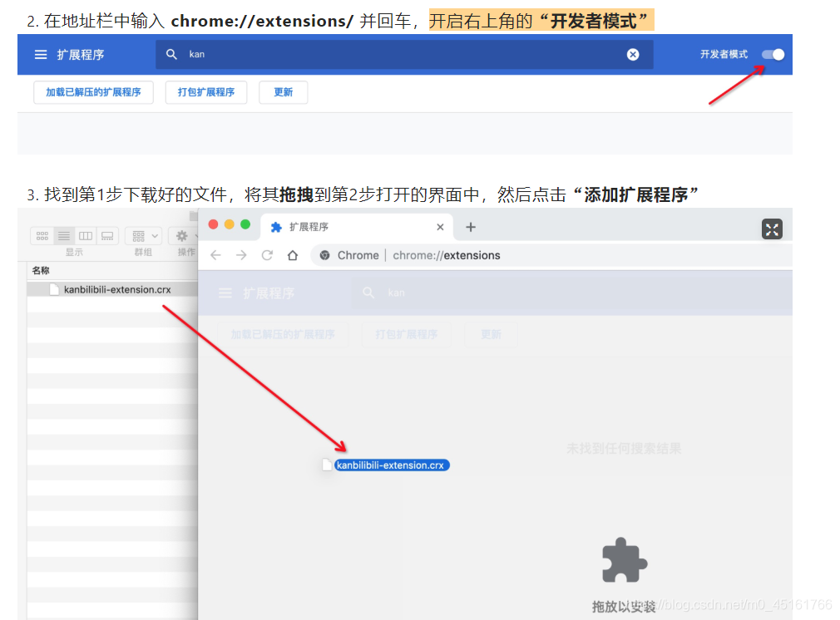Click the Chrome site info icon in address bar
The height and width of the screenshot is (620, 840).
coord(324,255)
